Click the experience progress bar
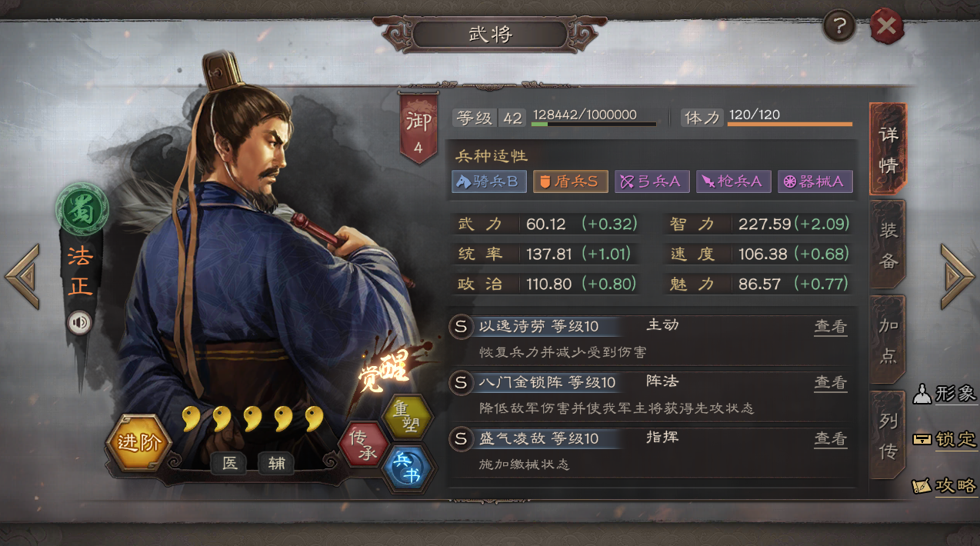Screen dimensions: 980x546 [594, 123]
